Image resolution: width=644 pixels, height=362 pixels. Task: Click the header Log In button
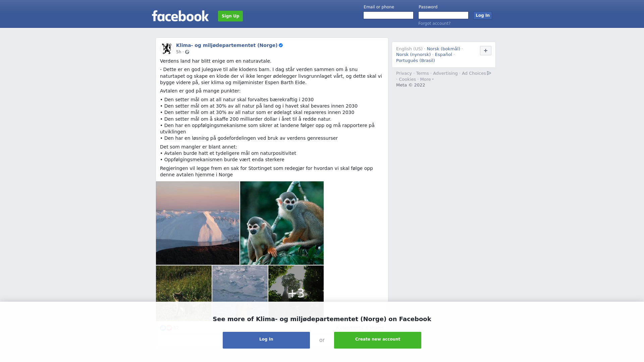point(482,15)
